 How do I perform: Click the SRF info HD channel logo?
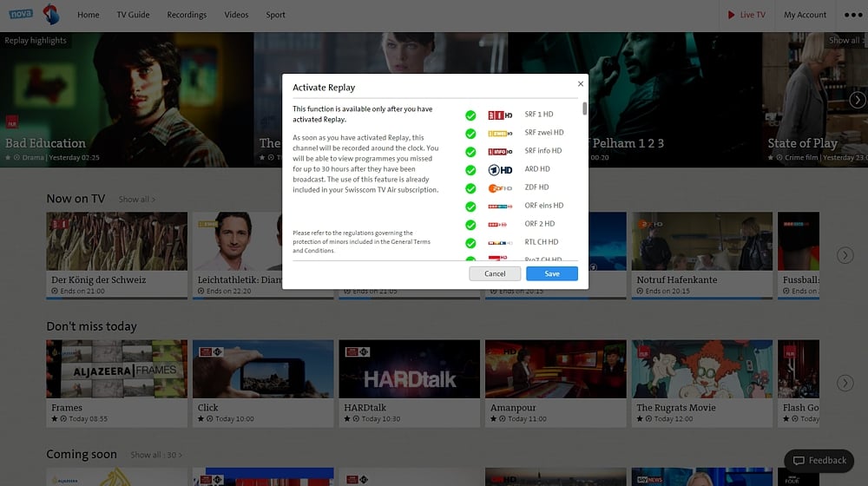[x=500, y=151]
